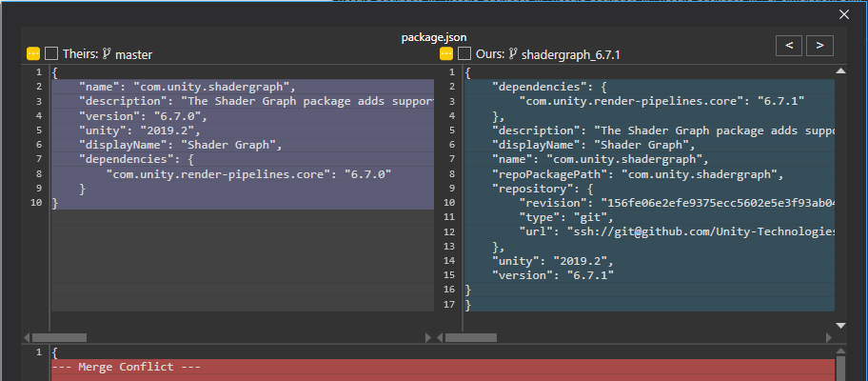
Task: Select the "version": "6.7.0" line in Theirs
Action: pos(243,116)
